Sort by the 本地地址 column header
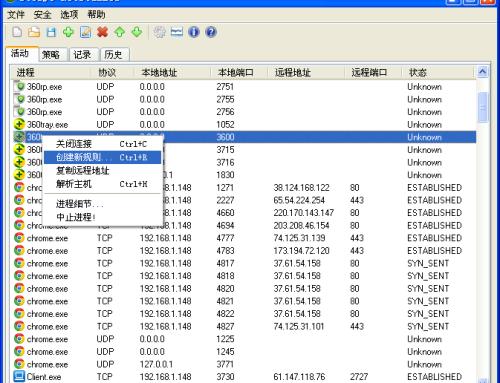Image resolution: width=500 pixels, height=383 pixels. point(172,72)
